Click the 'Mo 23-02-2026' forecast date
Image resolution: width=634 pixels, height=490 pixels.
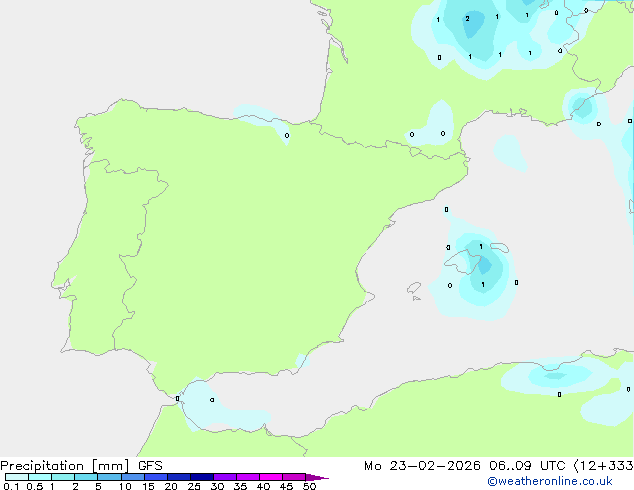[422, 466]
